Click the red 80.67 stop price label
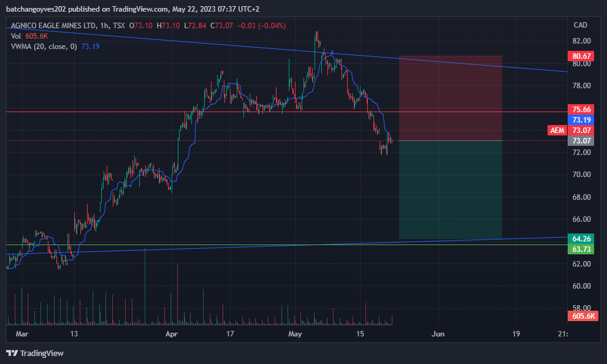The image size is (607, 364). [581, 56]
